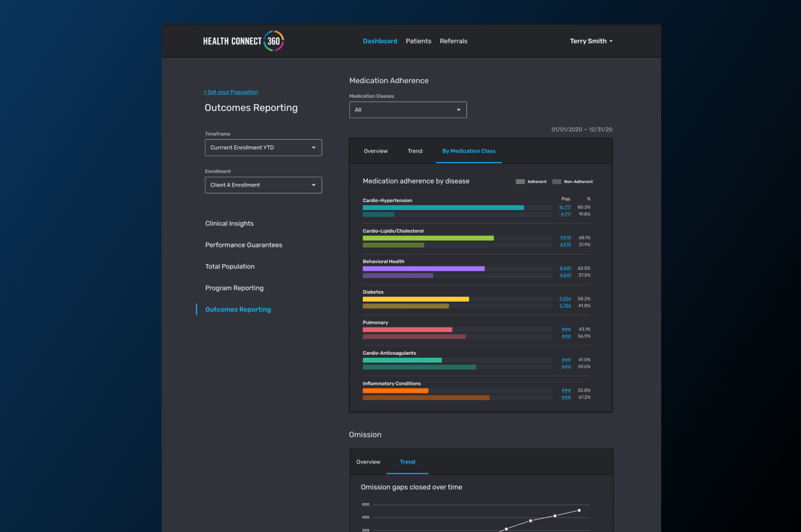
Task: Click the Medication adherence by disease heading
Action: click(416, 181)
